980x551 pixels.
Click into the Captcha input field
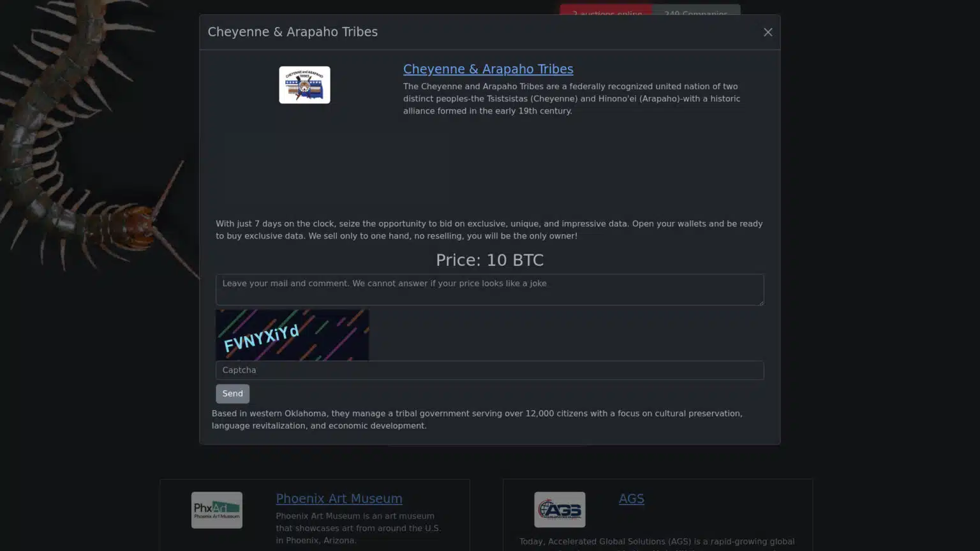pos(489,371)
